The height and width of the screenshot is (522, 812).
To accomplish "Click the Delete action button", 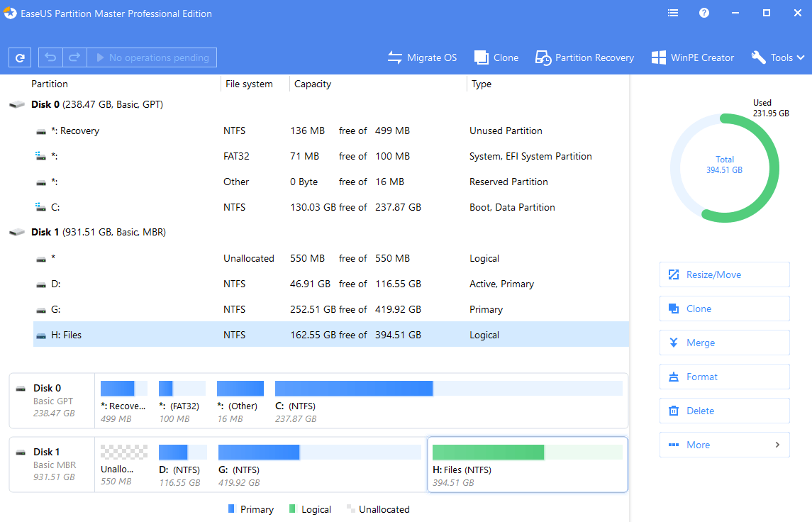I will tap(724, 411).
